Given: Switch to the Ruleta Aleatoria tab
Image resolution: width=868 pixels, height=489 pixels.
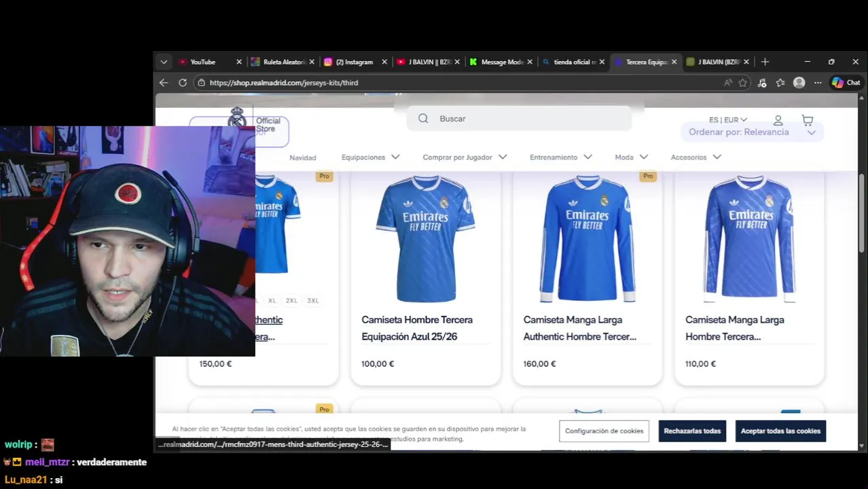Looking at the screenshot, I should point(285,62).
